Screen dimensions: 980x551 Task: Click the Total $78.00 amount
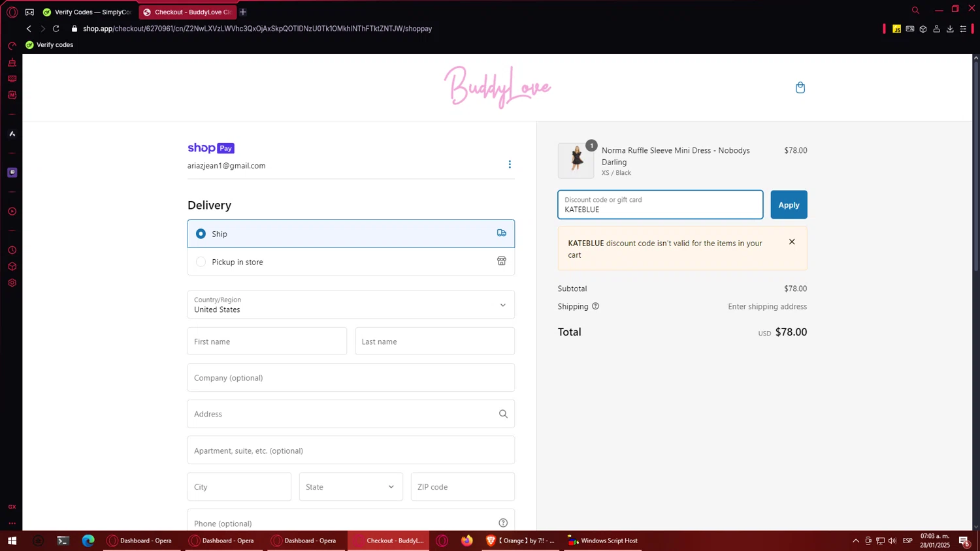click(x=791, y=332)
